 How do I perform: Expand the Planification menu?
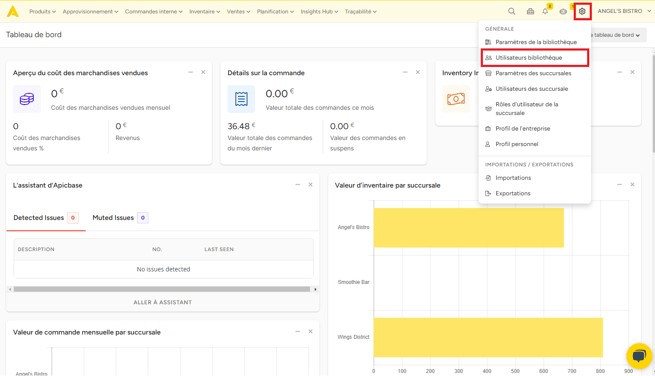[x=275, y=12]
